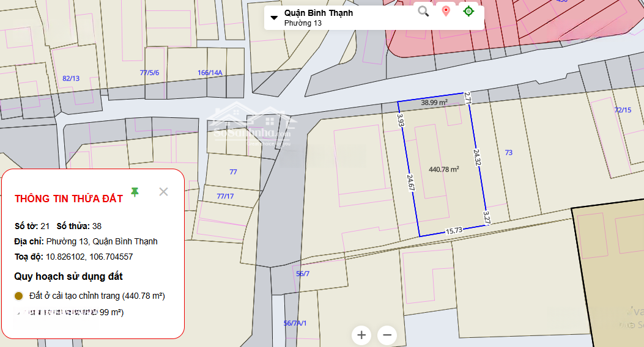The width and height of the screenshot is (644, 347).
Task: Click the brown land-use color dot
Action: 19,296
